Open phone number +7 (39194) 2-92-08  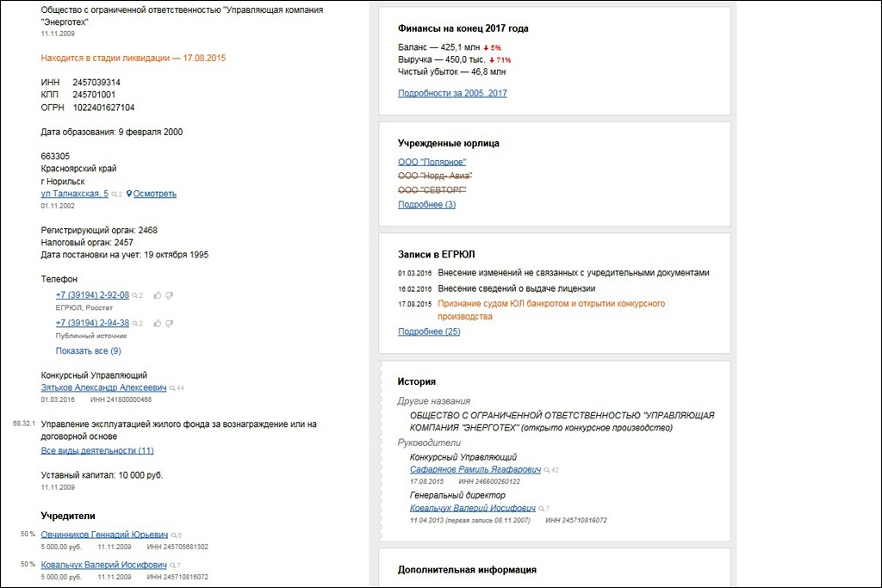[92, 295]
